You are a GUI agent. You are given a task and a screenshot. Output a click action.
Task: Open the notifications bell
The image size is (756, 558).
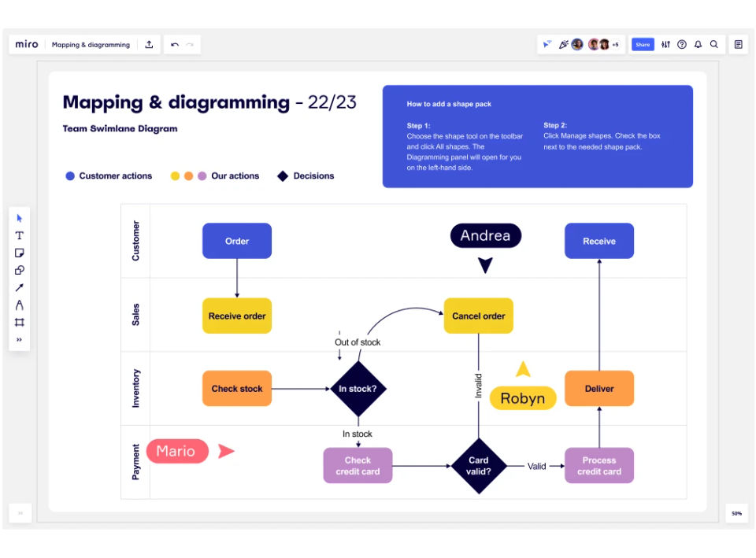coord(698,44)
